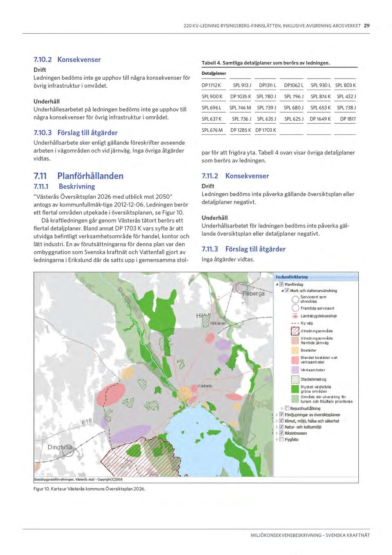Click the pink Blandat bostäder och verksamheter swatch

click(x=295, y=360)
